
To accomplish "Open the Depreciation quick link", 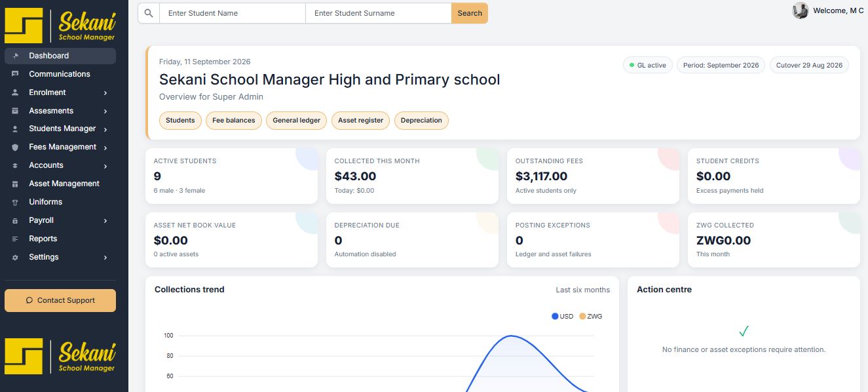I will coord(421,121).
